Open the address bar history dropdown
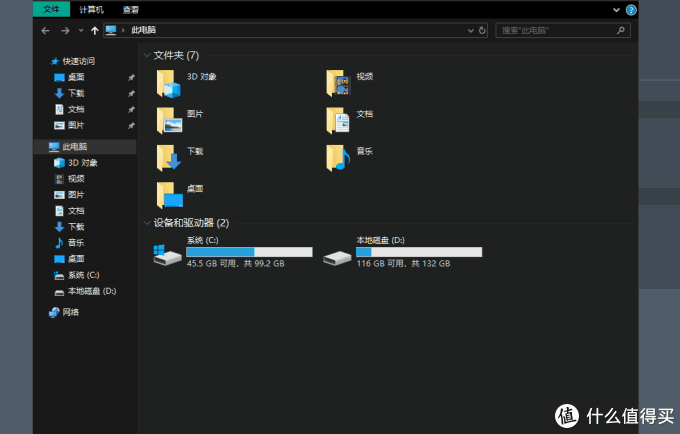Image resolution: width=680 pixels, height=434 pixels. tap(471, 30)
